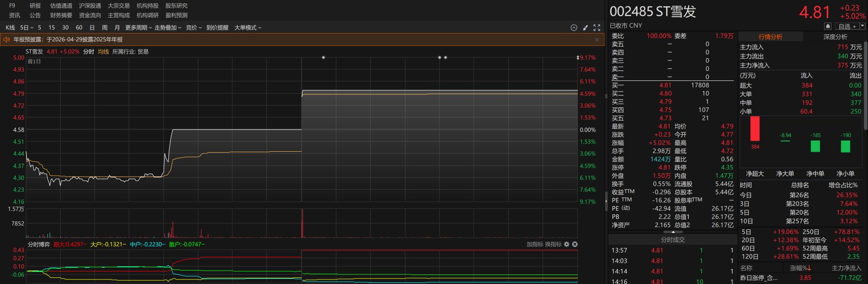Open dropdown arrow next to 自选
Screen dimensions: 868x284
863,27
